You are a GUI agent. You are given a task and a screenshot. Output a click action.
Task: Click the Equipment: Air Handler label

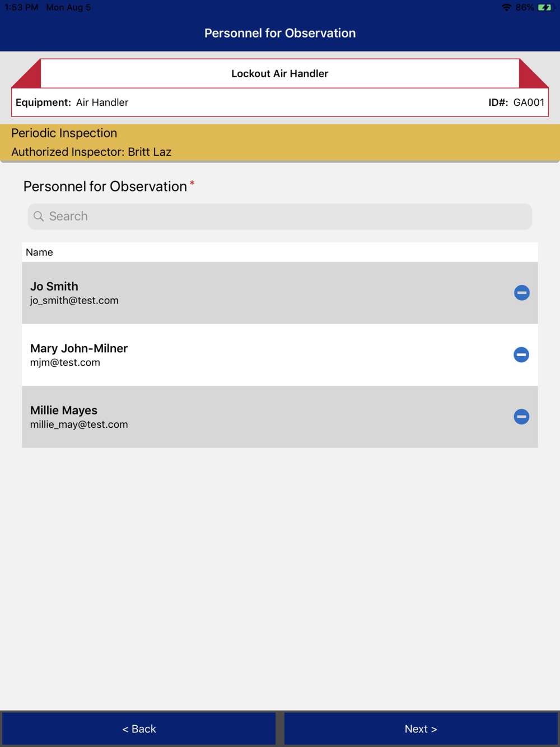point(72,102)
